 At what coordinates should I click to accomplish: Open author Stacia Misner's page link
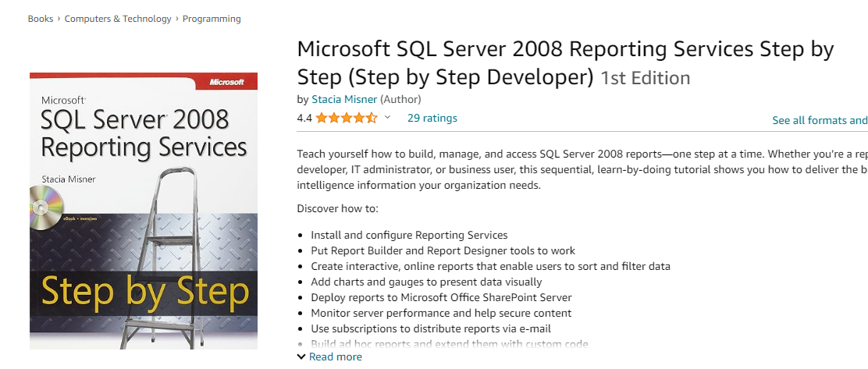tap(344, 100)
